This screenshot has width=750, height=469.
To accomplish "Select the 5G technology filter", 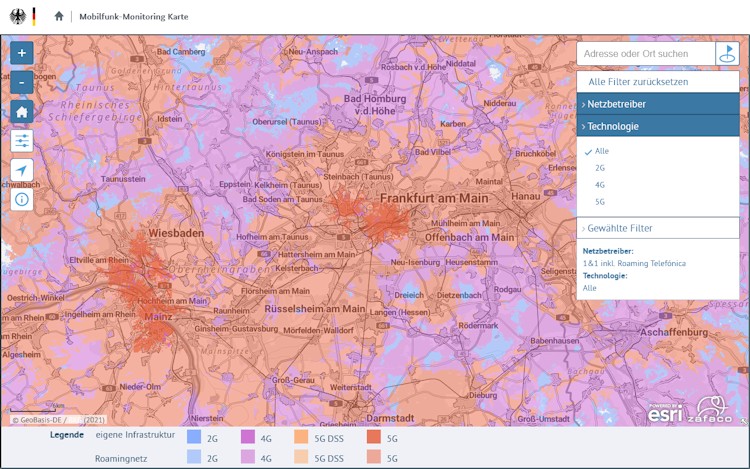I will tap(600, 202).
